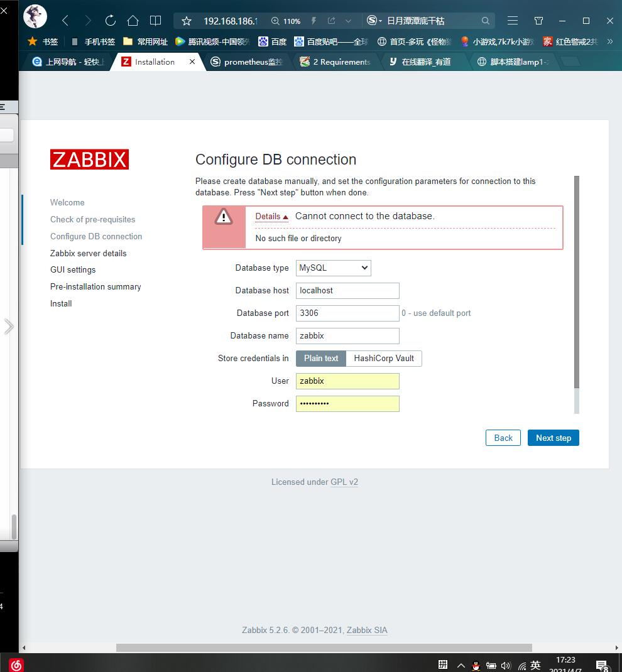
Task: Click the volume speaker tray icon
Action: [506, 666]
